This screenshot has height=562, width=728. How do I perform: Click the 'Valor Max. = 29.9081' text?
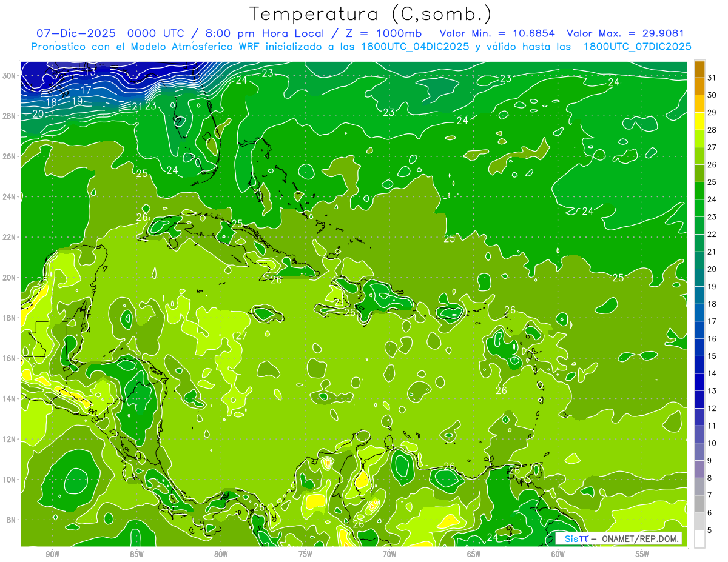pos(625,34)
